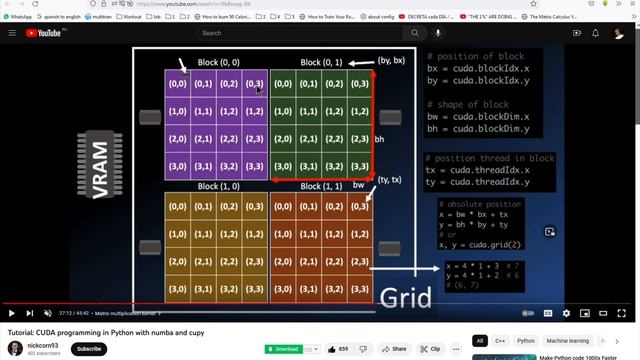Image resolution: width=640 pixels, height=360 pixels.
Task: Seek on the red video progress bar
Action: (190, 303)
